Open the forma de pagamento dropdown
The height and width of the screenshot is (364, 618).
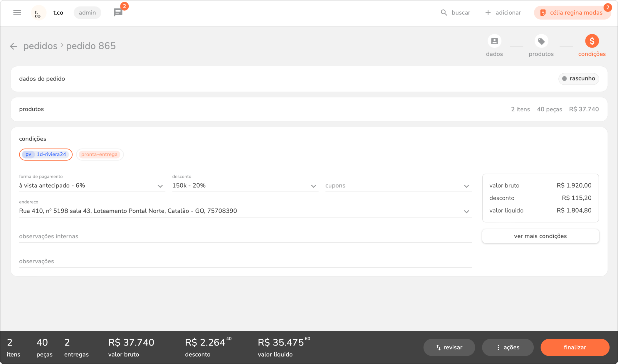(x=92, y=186)
